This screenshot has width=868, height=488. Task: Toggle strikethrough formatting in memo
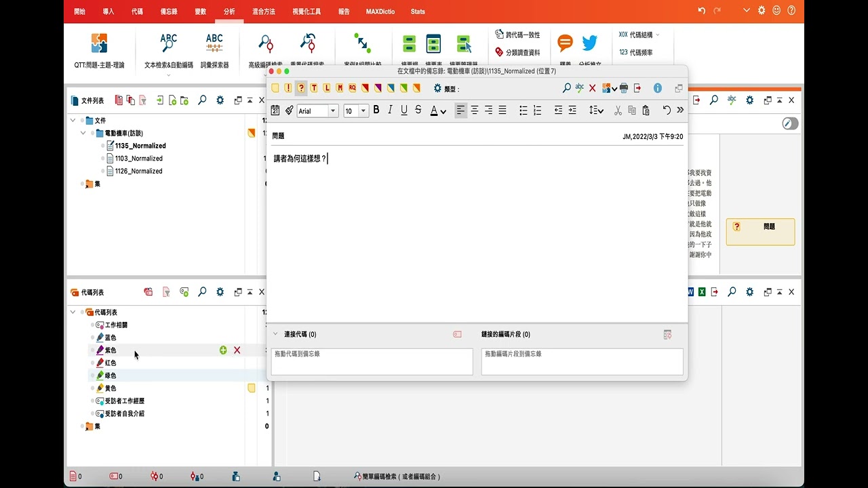pos(418,110)
